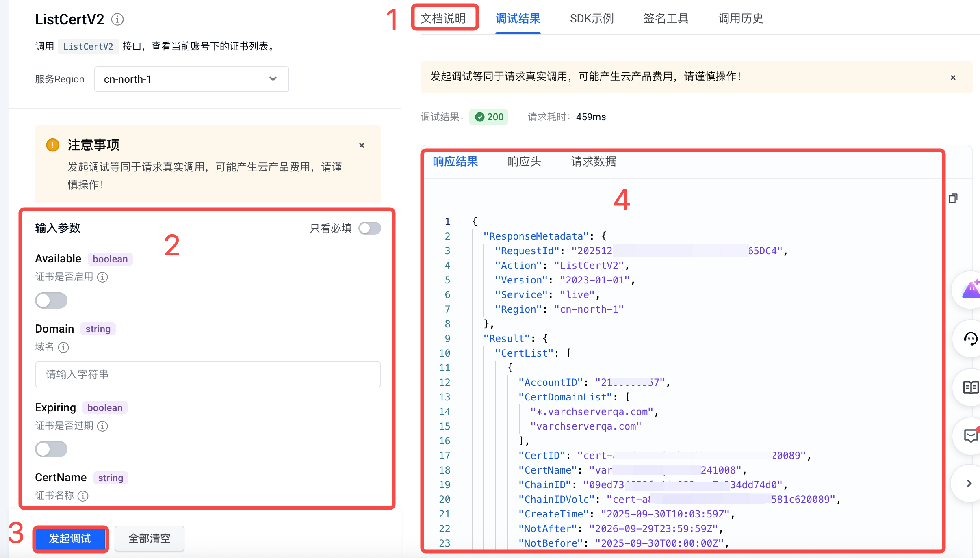This screenshot has height=558, width=980.
Task: Open customer support headset icon
Action: point(970,338)
